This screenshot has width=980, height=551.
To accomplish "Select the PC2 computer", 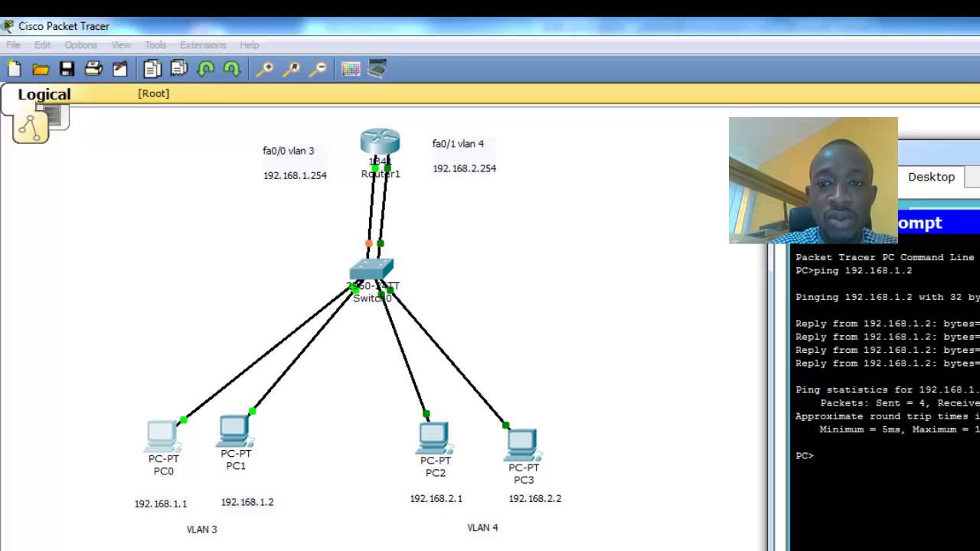I will [x=435, y=438].
